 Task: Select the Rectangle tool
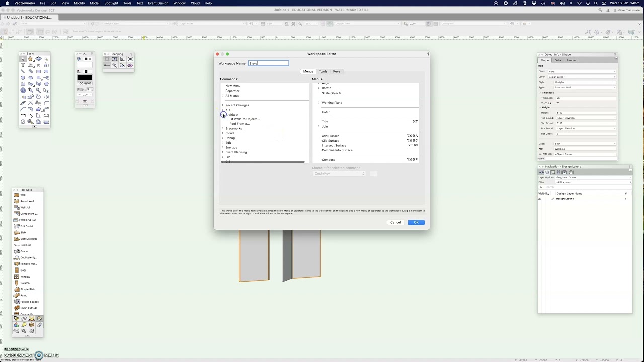point(38,71)
